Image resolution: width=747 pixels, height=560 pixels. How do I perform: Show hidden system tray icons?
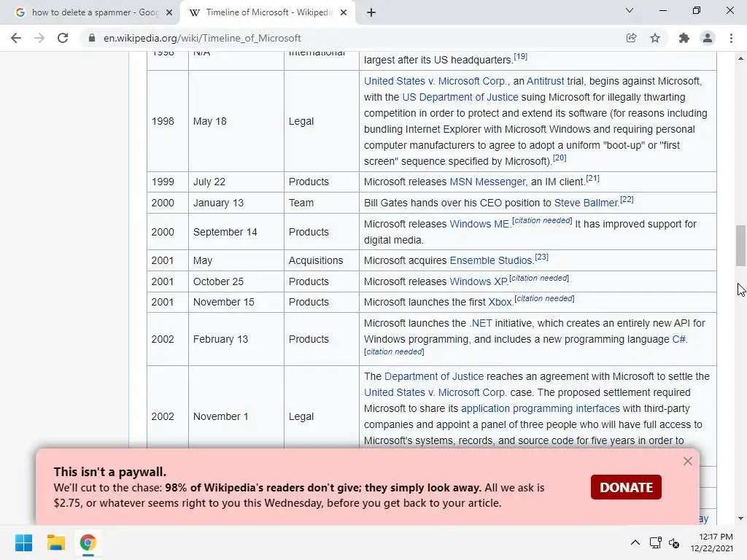point(635,542)
